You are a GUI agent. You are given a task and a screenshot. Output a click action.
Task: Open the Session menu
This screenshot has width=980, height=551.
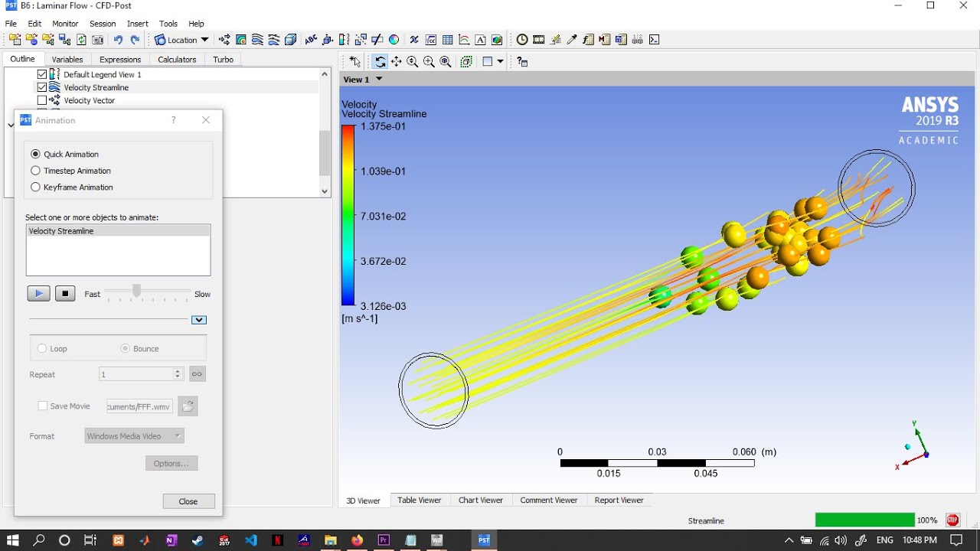(x=103, y=24)
